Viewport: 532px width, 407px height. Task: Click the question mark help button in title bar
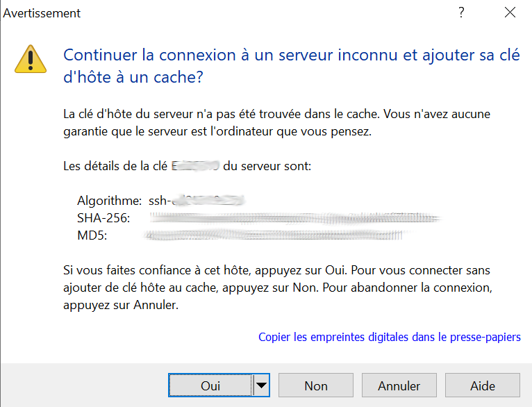(461, 13)
